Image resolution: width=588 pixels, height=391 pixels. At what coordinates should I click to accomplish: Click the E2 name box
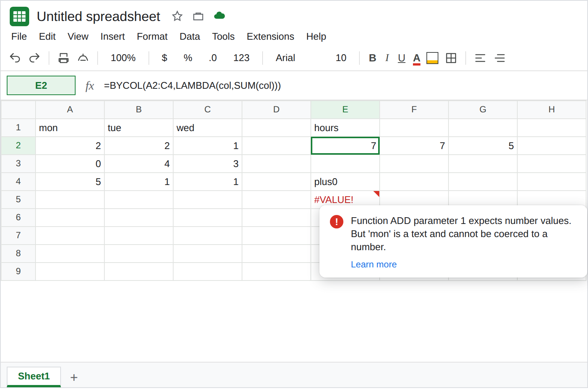[x=41, y=85]
